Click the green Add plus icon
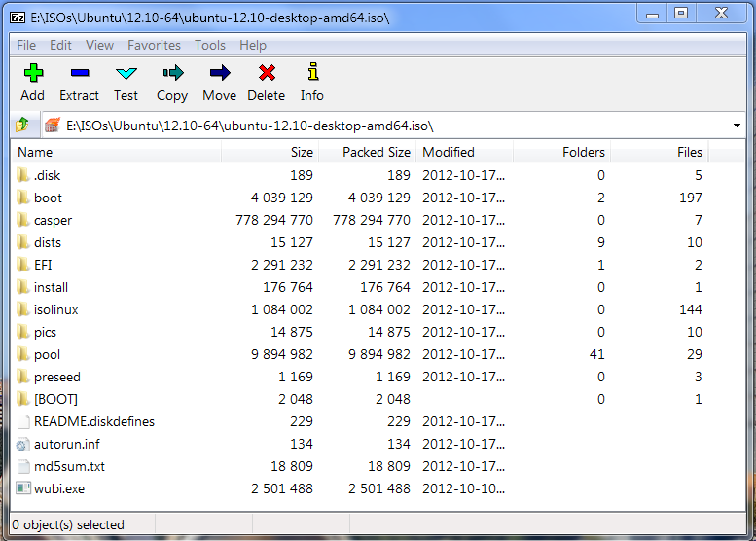The height and width of the screenshot is (541, 756). click(33, 73)
